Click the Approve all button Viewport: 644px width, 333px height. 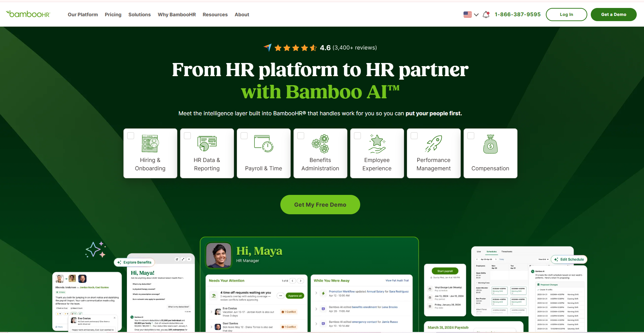click(295, 296)
